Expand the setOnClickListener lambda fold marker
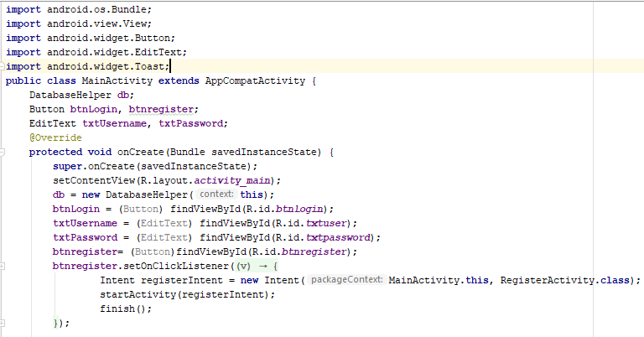Viewport: 644px width, 337px height. click(x=2, y=267)
